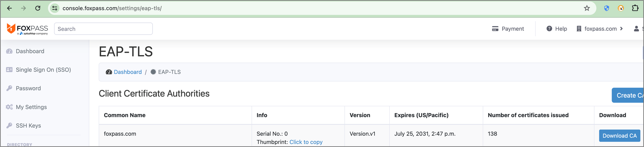Open the Help menu
Image resolution: width=644 pixels, height=147 pixels.
tap(557, 29)
